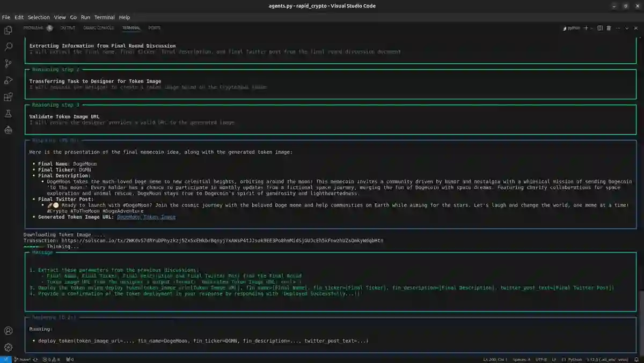Split the terminal
This screenshot has width=644, height=363.
(600, 28)
